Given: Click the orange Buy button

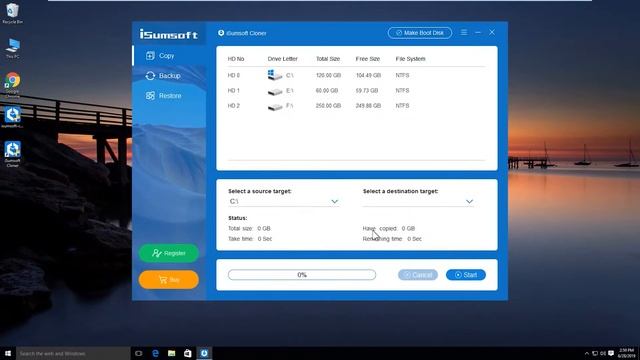Looking at the screenshot, I should point(169,280).
